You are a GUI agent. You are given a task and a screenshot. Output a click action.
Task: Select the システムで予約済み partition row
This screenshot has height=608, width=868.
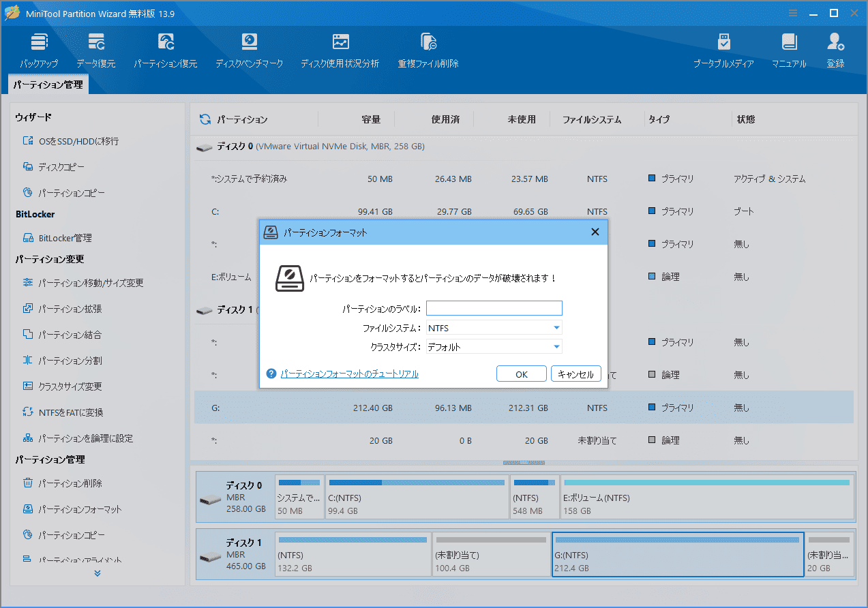(524, 179)
